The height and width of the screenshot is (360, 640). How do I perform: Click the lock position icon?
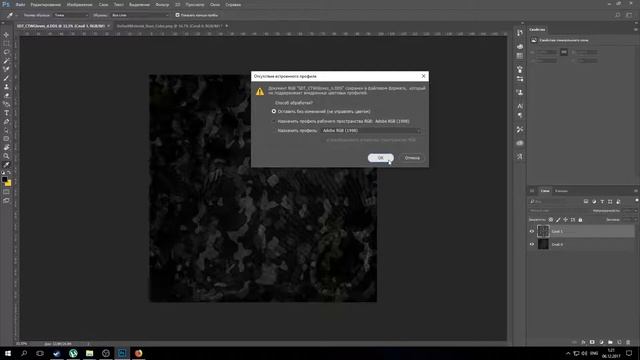pyautogui.click(x=565, y=220)
